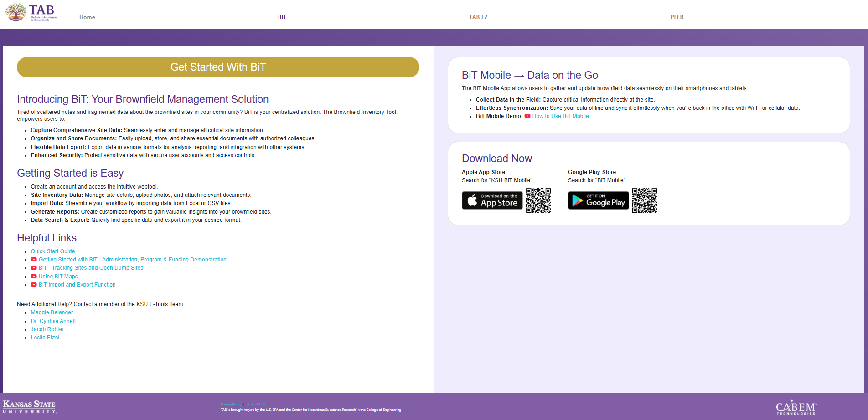Select the underlined BiT navigation tab

[282, 17]
